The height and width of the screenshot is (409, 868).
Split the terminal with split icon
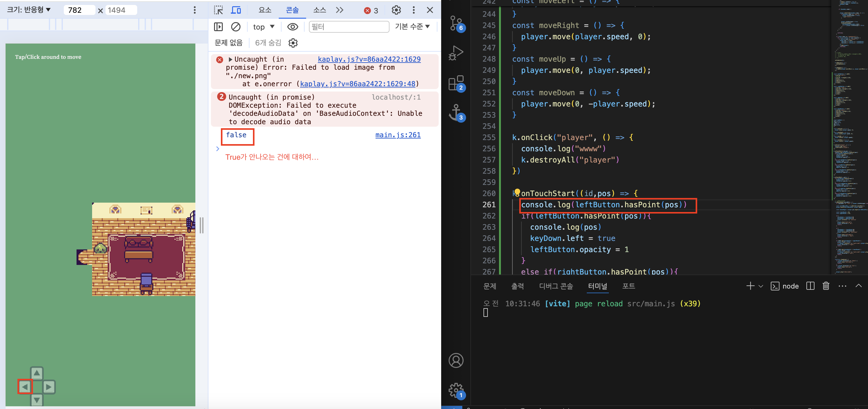pyautogui.click(x=810, y=286)
